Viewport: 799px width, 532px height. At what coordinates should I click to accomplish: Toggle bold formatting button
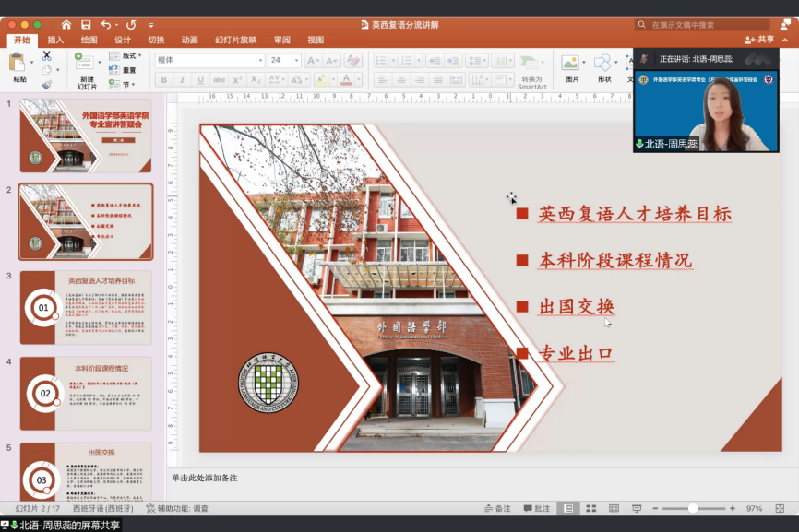164,80
